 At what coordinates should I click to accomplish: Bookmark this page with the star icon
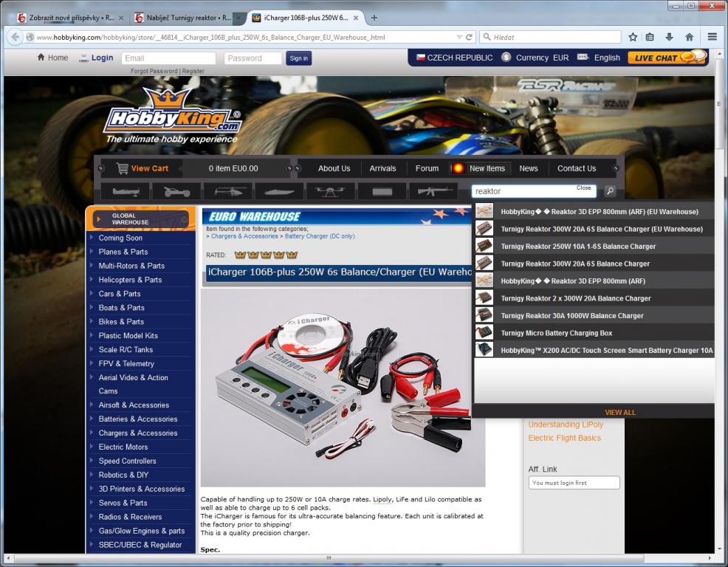633,37
